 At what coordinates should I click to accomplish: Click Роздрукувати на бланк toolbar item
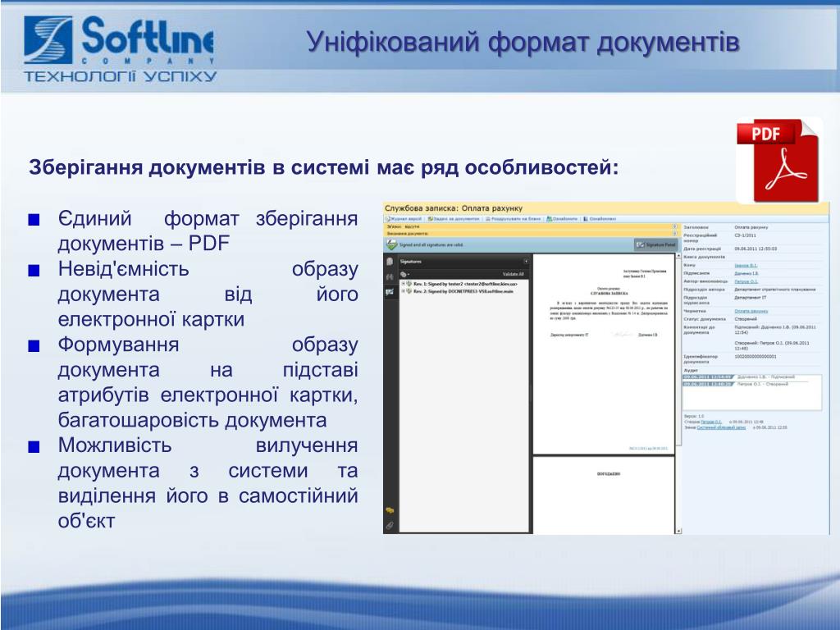514,219
